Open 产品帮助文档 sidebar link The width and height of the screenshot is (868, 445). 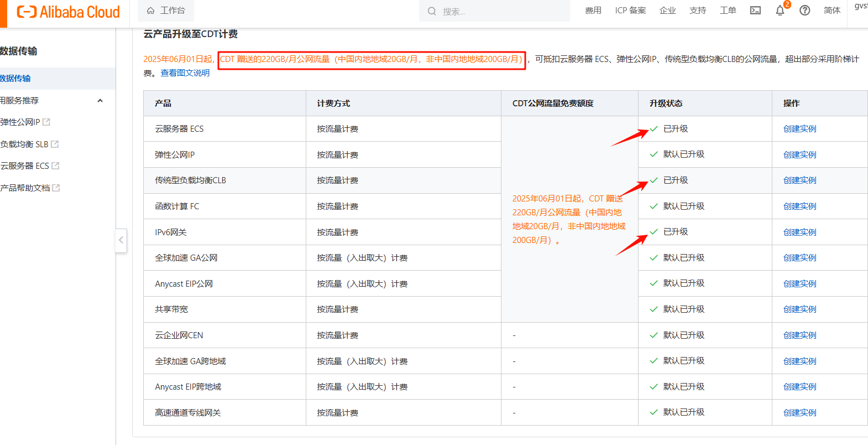(25, 188)
